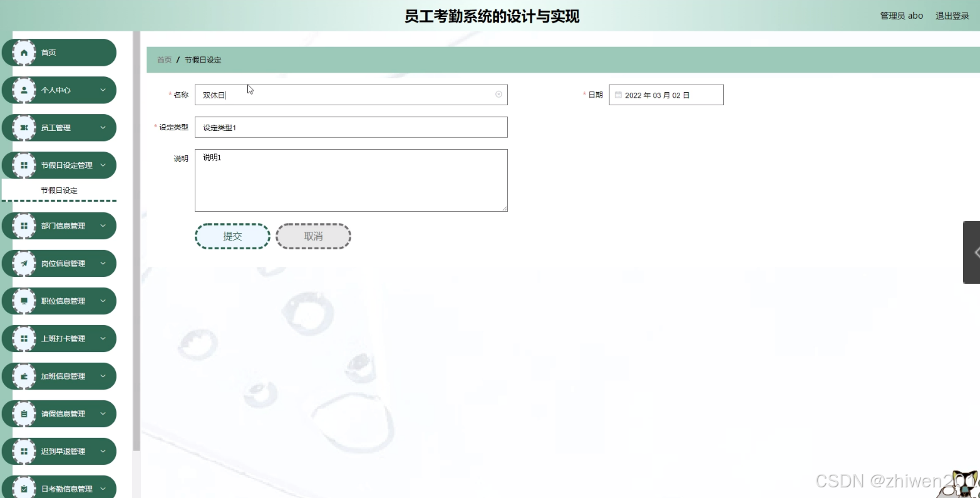Viewport: 980px width, 498px height.
Task: Select the person icon on 个人中心
Action: pyautogui.click(x=24, y=90)
